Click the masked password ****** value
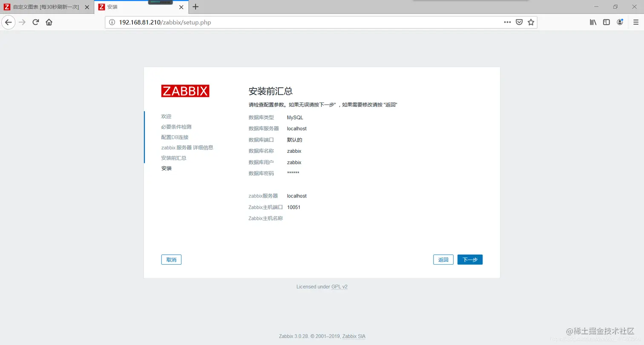This screenshot has height=345, width=644. tap(293, 173)
